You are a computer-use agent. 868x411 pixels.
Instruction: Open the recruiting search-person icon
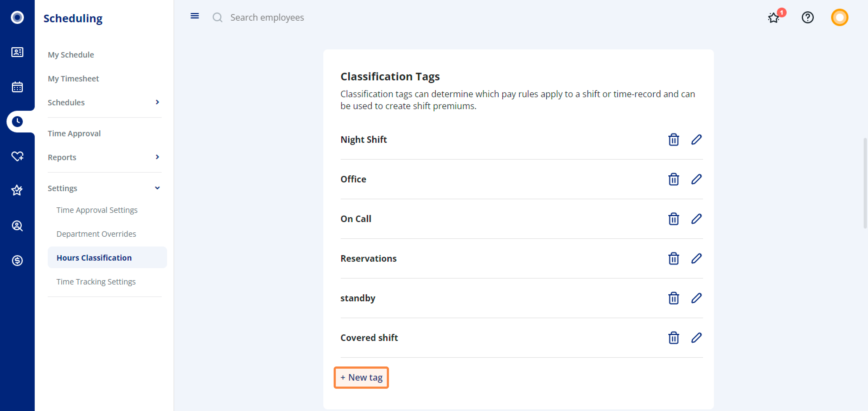(x=17, y=226)
